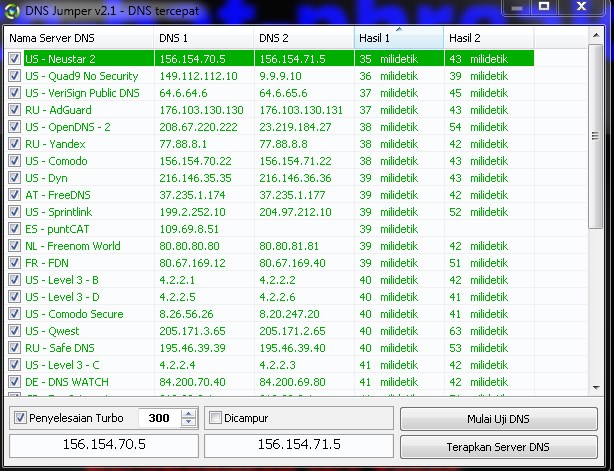Sort by Hasil 1 column header
614x471 pixels.
tap(399, 38)
